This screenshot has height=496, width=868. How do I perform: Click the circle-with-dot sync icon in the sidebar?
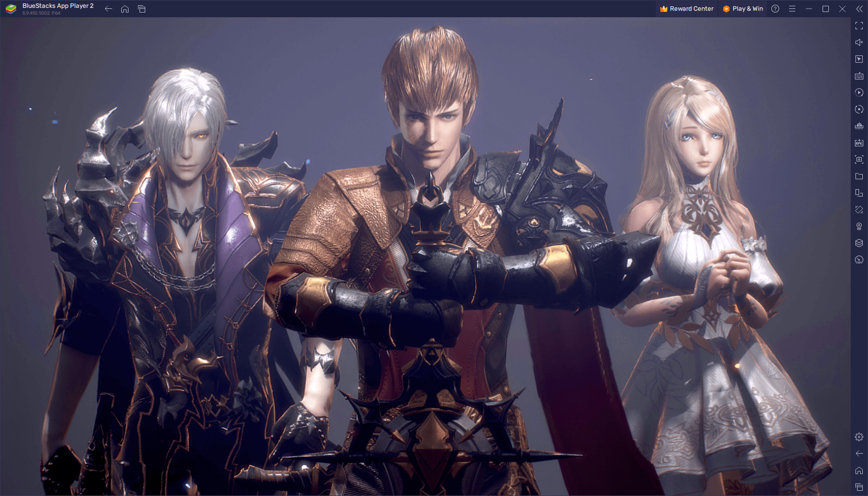pos(859,109)
